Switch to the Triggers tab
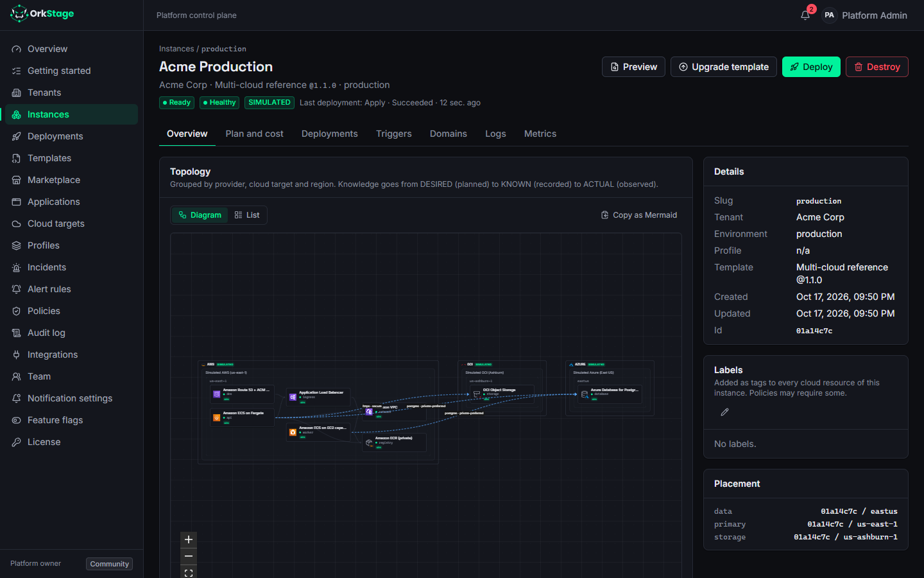 pyautogui.click(x=394, y=134)
